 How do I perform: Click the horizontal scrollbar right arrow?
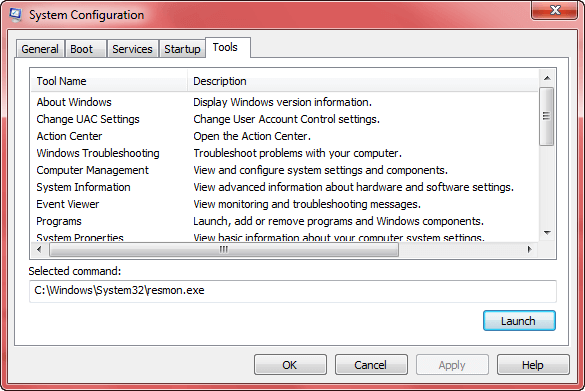[529, 249]
